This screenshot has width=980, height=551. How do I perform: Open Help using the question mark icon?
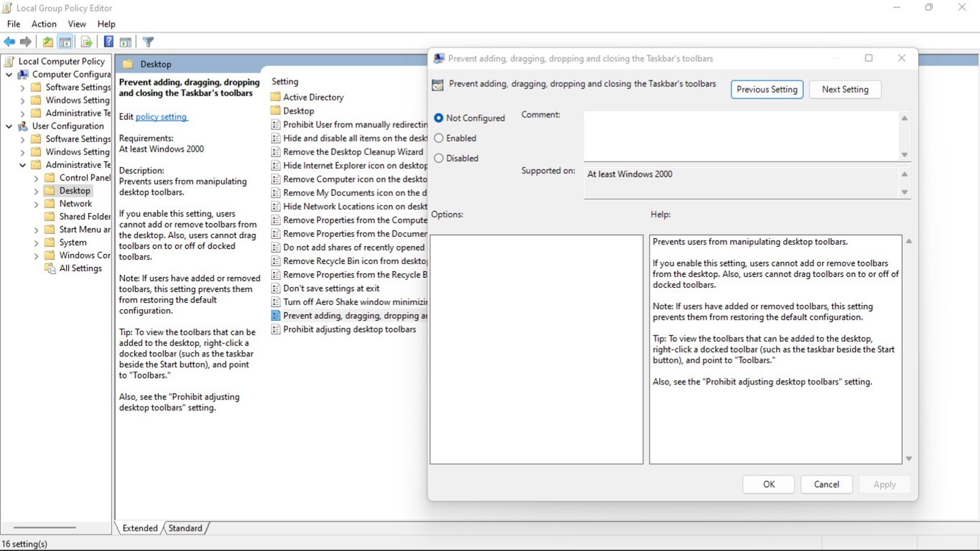pyautogui.click(x=108, y=42)
